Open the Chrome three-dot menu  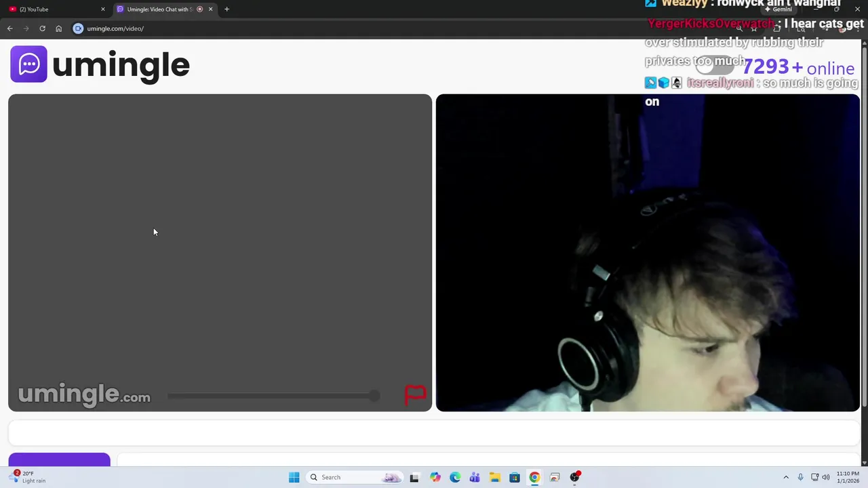(x=859, y=28)
